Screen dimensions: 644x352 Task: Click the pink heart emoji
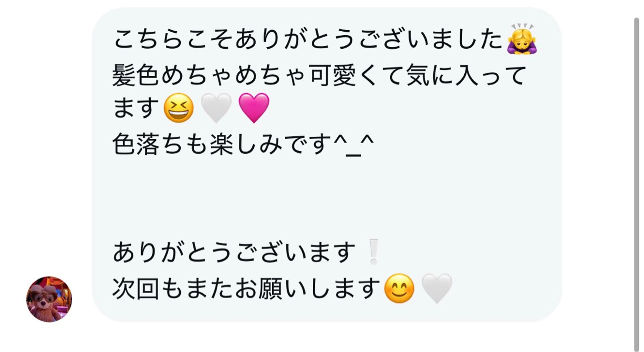click(x=254, y=108)
